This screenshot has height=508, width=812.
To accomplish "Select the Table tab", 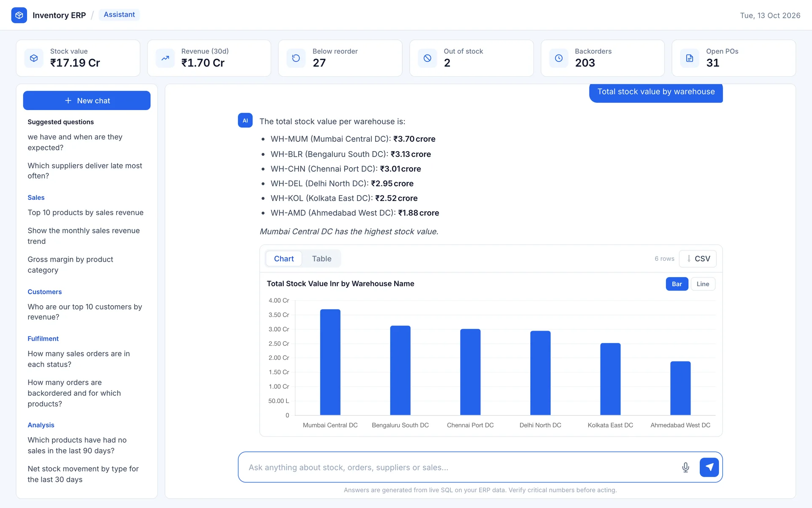I will tap(321, 259).
